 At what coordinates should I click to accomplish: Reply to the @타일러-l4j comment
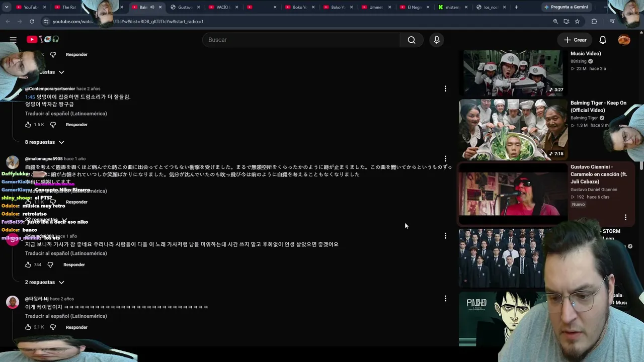(x=76, y=327)
